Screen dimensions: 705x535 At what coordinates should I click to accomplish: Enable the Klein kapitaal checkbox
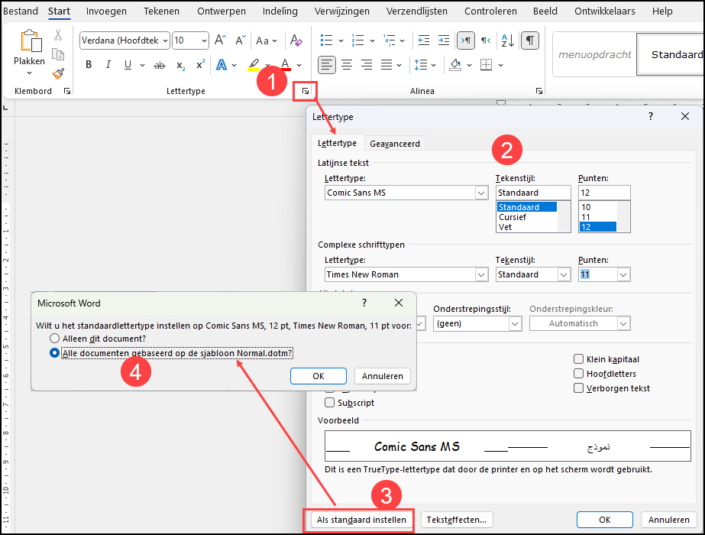pyautogui.click(x=578, y=359)
